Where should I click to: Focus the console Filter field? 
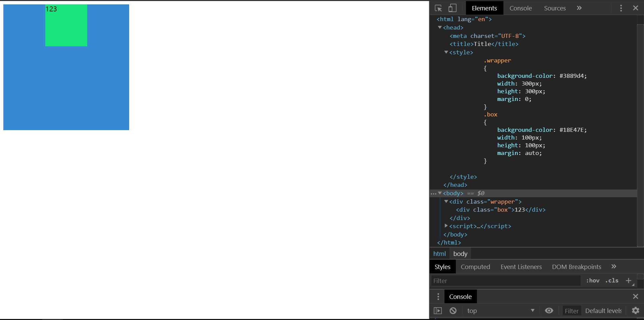(572, 311)
